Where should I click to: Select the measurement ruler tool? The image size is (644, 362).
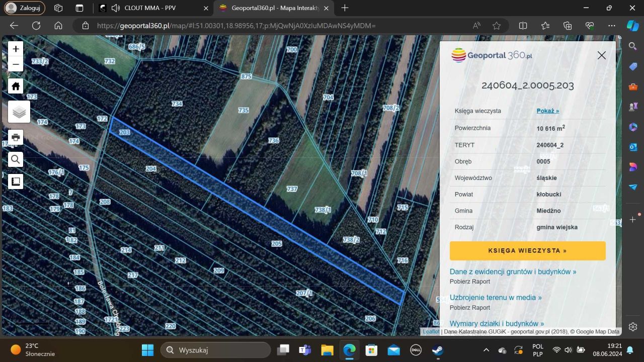[16, 182]
